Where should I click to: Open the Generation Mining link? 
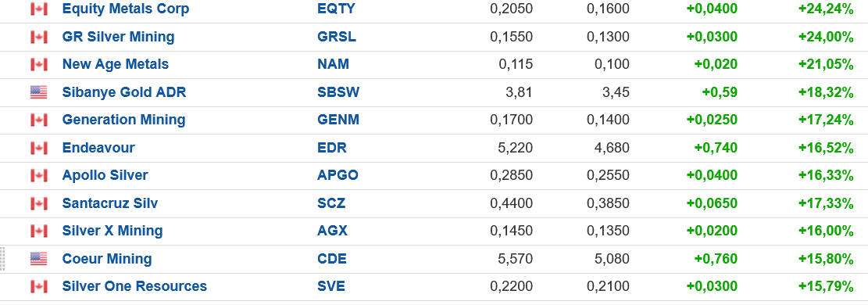124,120
